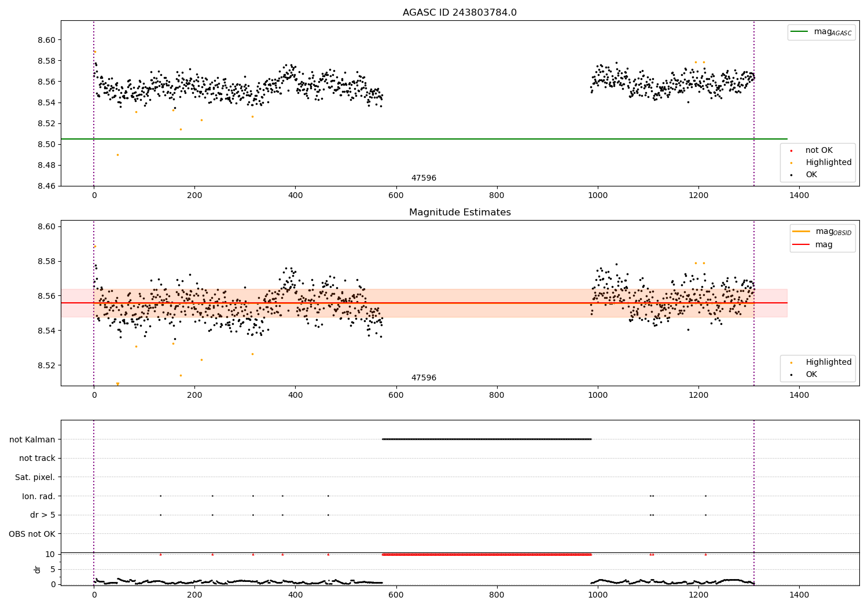The image size is (868, 608).
Task: Click the '10' tick on the dr axis
Action: pos(50,554)
